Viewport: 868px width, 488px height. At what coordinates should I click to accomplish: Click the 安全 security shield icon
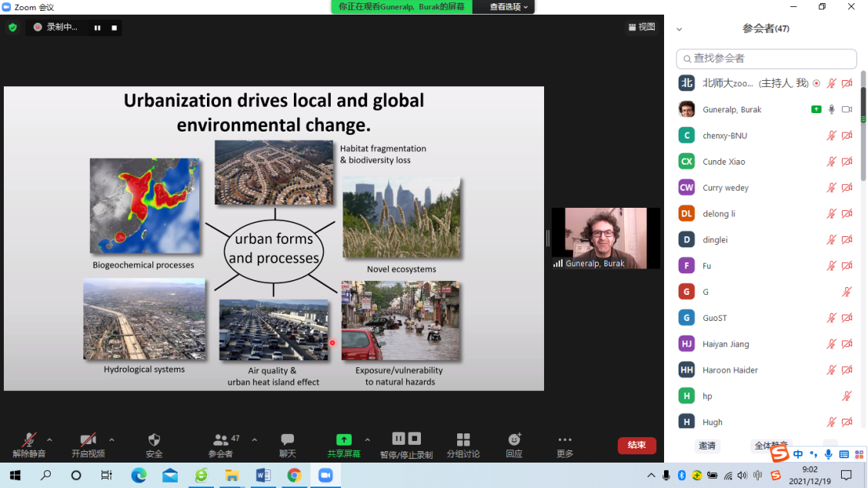154,440
